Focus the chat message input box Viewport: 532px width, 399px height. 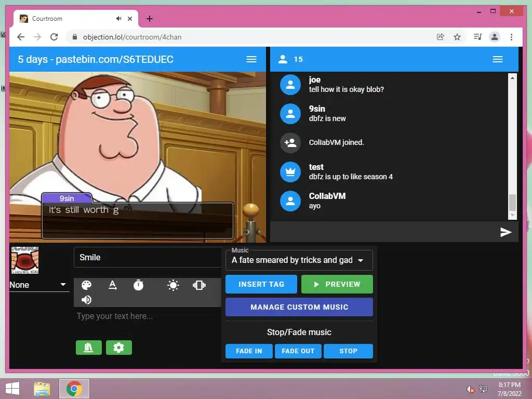pos(383,232)
